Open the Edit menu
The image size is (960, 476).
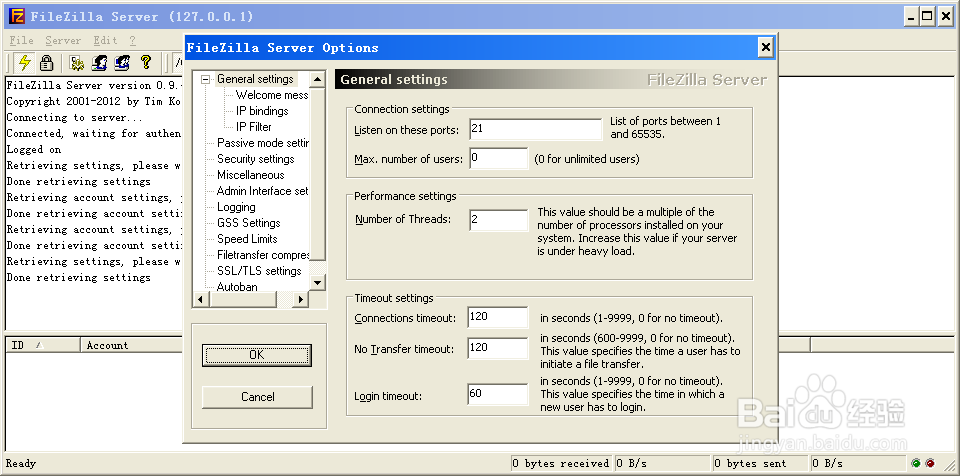(x=105, y=40)
